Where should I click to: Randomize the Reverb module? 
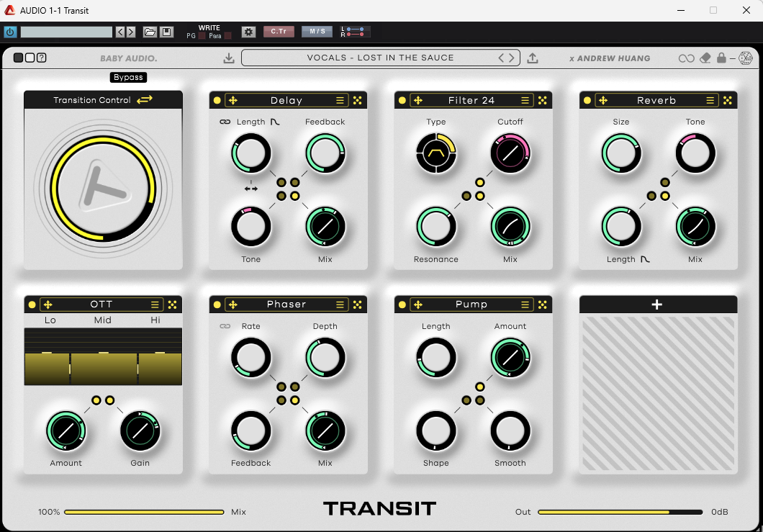coord(728,100)
